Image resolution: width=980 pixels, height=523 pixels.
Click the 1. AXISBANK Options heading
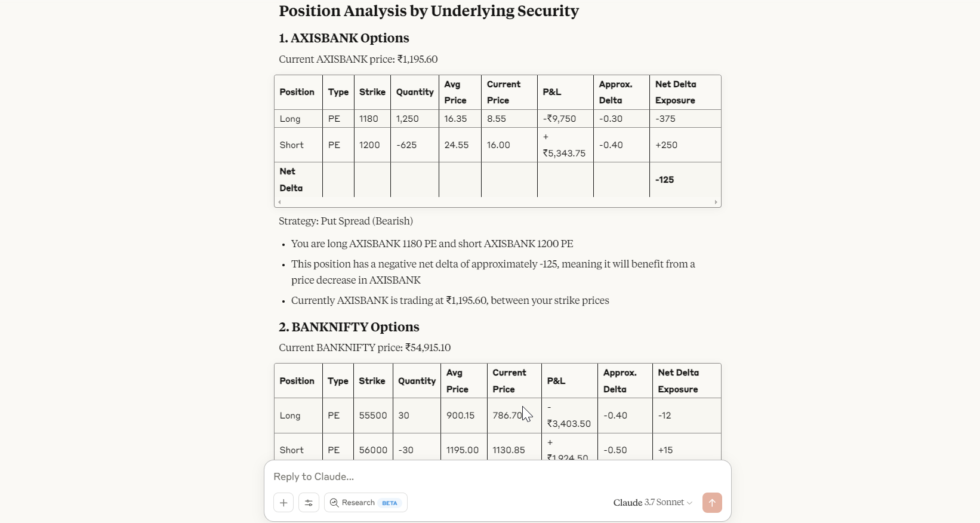pos(344,38)
